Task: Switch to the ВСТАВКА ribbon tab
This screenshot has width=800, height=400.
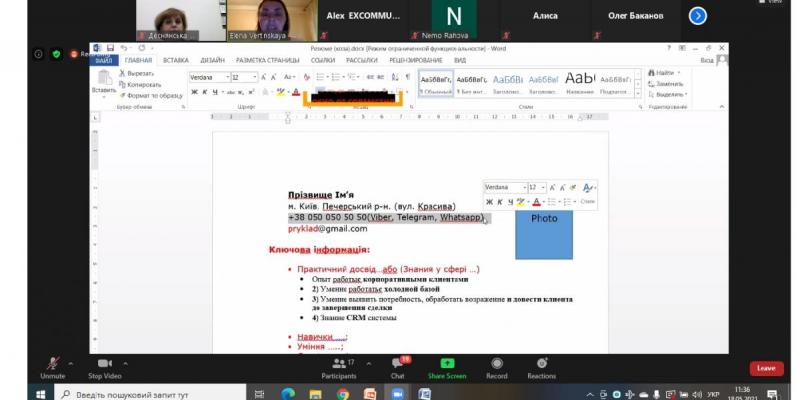Action: pyautogui.click(x=175, y=60)
